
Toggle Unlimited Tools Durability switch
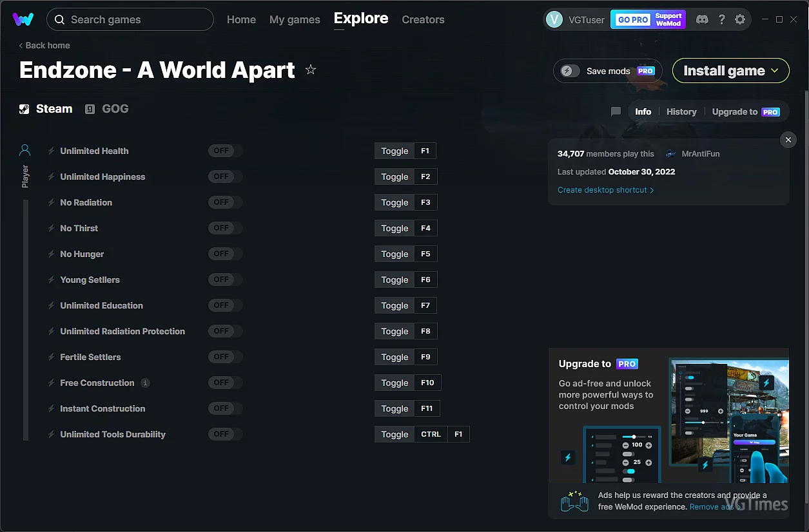(x=225, y=434)
